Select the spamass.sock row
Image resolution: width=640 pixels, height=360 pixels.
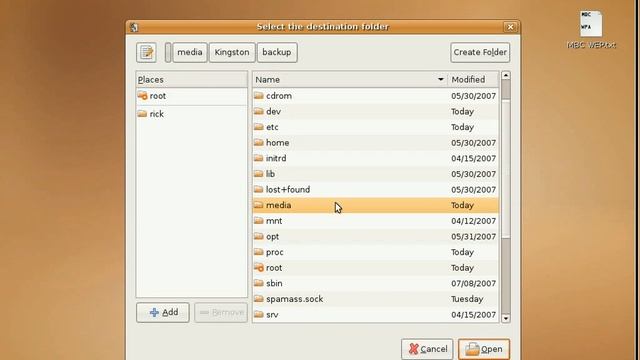[x=376, y=299]
